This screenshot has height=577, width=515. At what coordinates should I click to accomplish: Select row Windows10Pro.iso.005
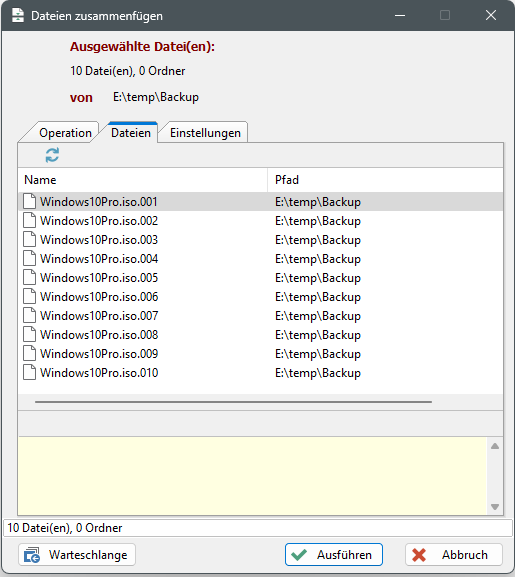[260, 277]
